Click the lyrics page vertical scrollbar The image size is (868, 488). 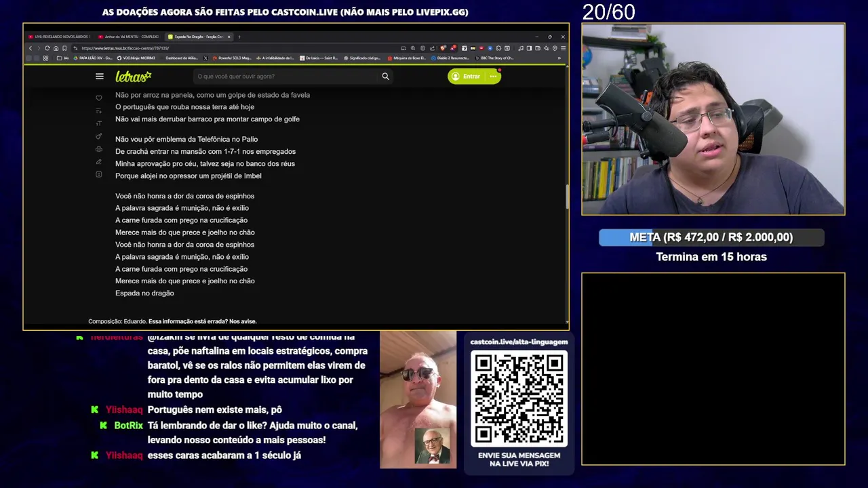click(x=567, y=197)
